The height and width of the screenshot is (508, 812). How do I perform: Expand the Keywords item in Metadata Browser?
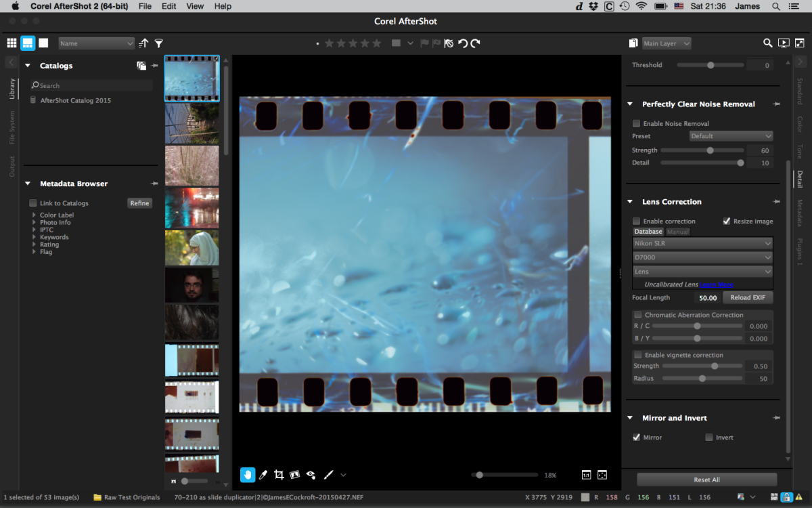point(35,237)
